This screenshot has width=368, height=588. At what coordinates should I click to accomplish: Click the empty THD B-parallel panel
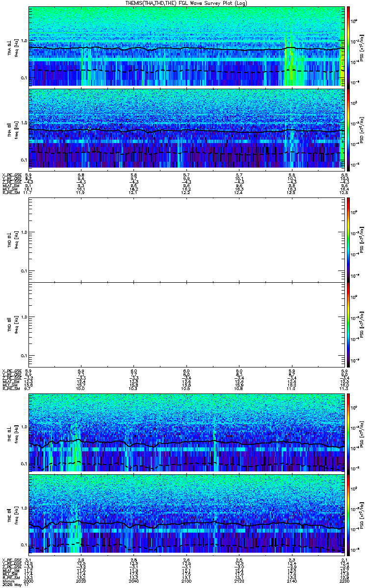pyautogui.click(x=185, y=324)
